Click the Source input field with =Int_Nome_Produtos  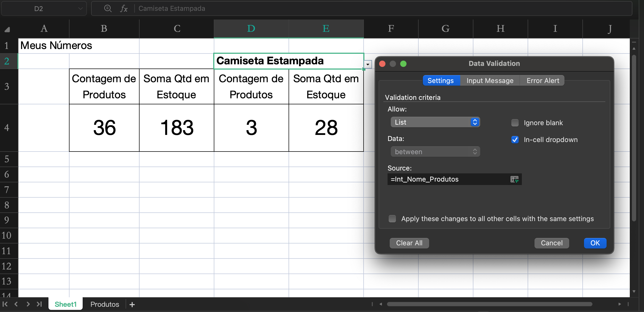coord(448,179)
